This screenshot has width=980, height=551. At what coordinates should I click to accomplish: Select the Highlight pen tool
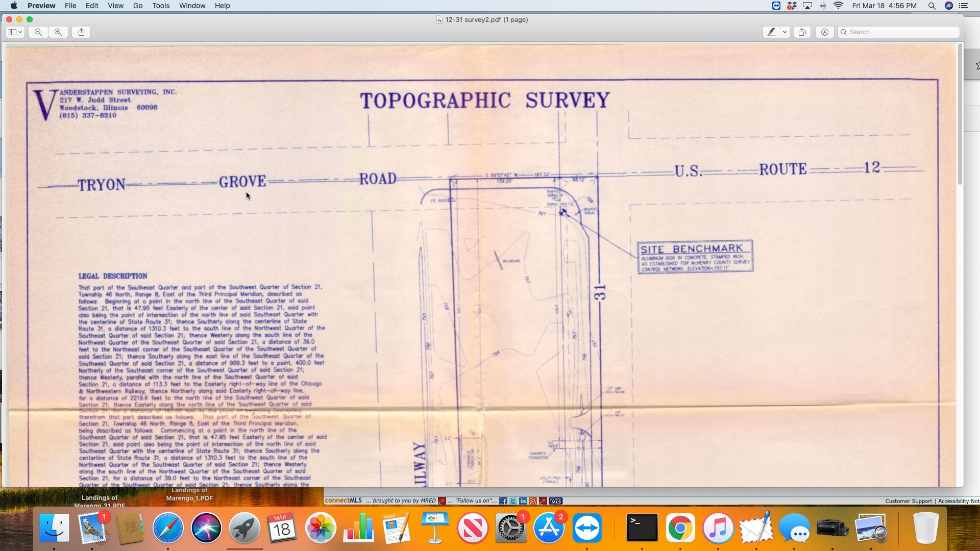pyautogui.click(x=771, y=32)
